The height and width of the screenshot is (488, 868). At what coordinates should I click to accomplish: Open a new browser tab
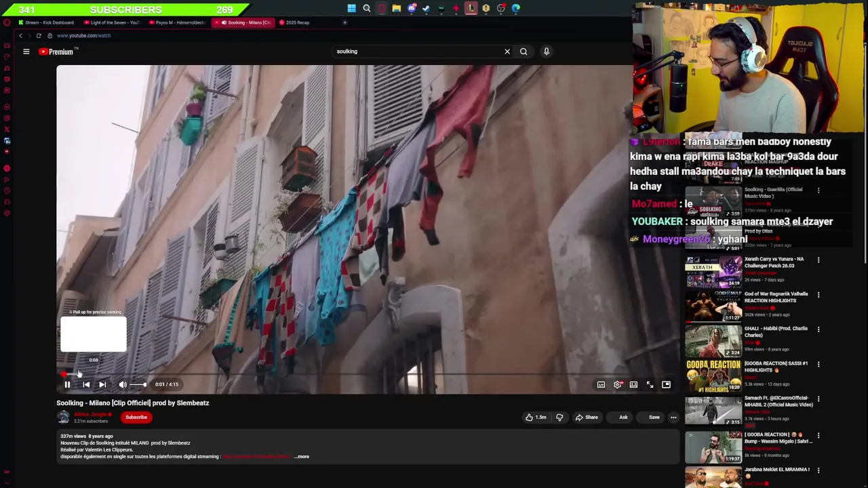point(344,22)
